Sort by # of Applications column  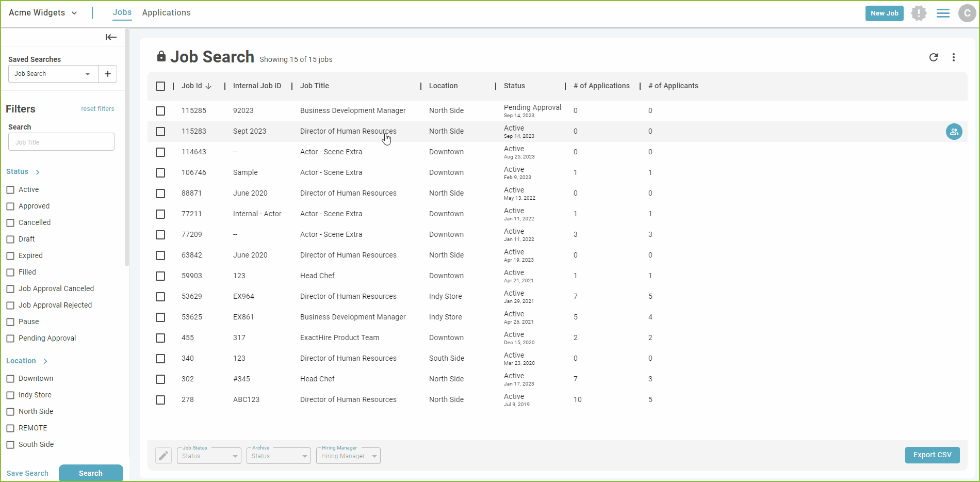coord(601,86)
